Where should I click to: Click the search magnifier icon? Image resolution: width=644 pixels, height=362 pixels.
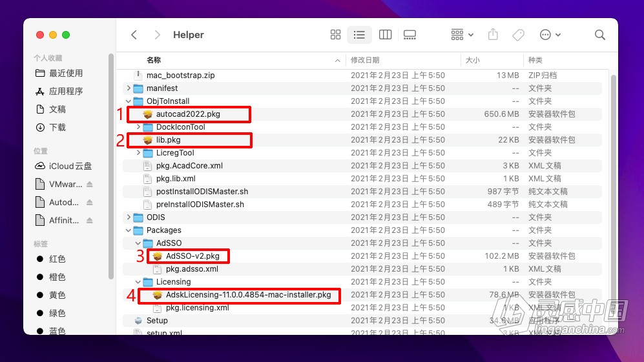[599, 35]
